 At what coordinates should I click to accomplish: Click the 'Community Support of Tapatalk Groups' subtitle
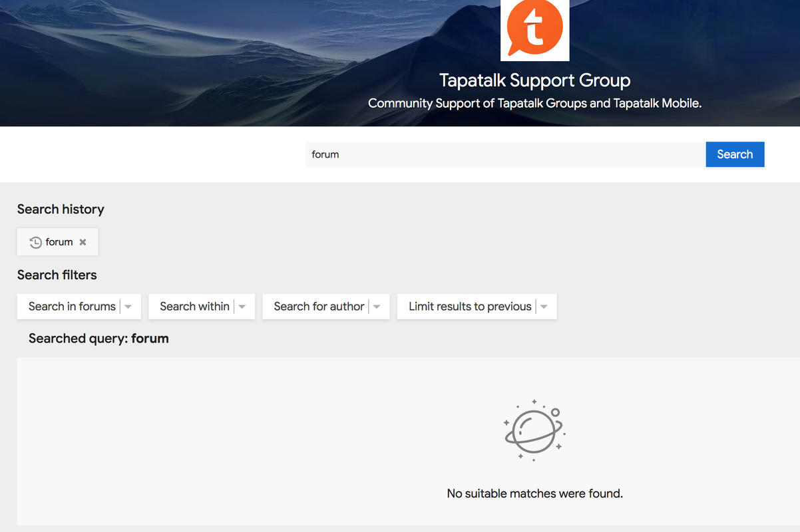click(535, 104)
